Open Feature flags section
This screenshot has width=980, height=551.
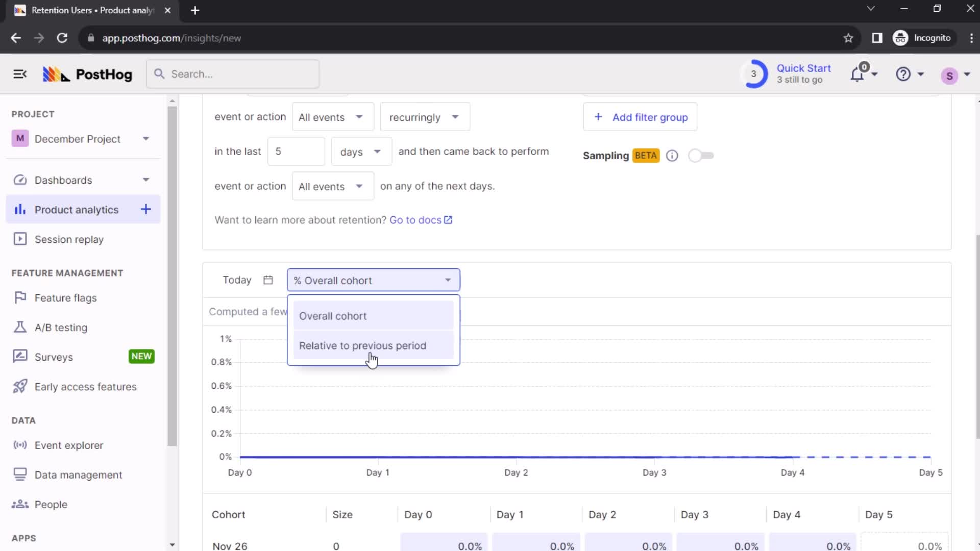(x=65, y=297)
